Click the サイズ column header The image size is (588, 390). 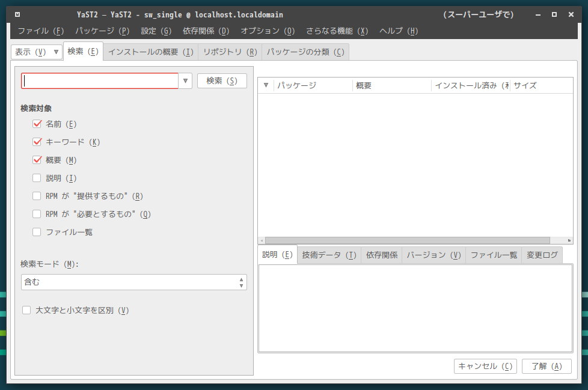[x=541, y=85]
